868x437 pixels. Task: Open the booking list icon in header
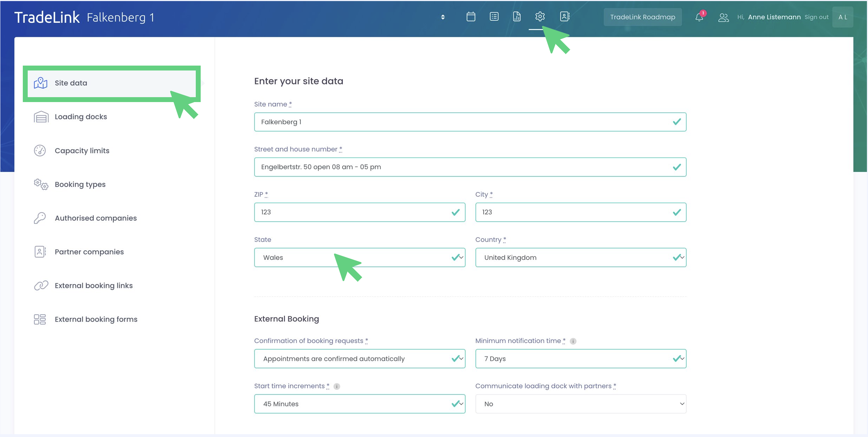[x=494, y=16]
